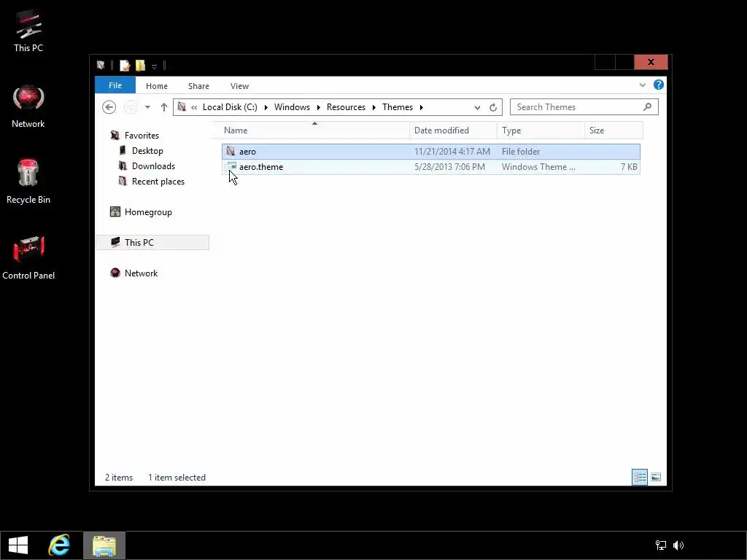Open Desktop in Favorites
The width and height of the screenshot is (747, 560).
[147, 151]
